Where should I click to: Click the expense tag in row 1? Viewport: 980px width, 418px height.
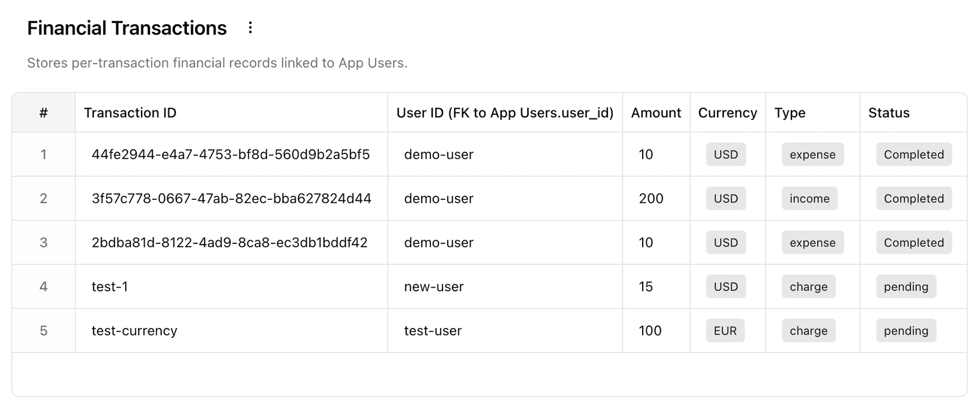813,154
